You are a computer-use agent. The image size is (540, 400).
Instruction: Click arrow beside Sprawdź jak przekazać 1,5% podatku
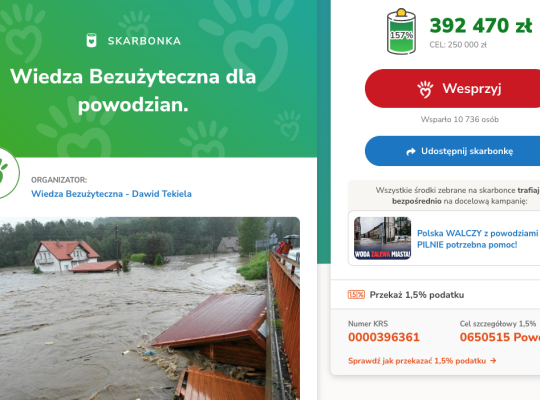[493, 361]
